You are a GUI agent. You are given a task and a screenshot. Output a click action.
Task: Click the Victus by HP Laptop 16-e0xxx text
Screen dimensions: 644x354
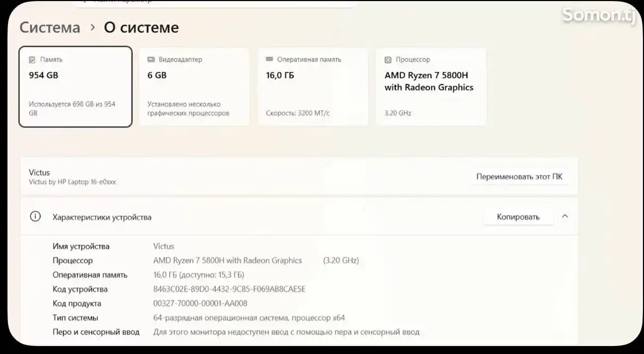point(72,182)
